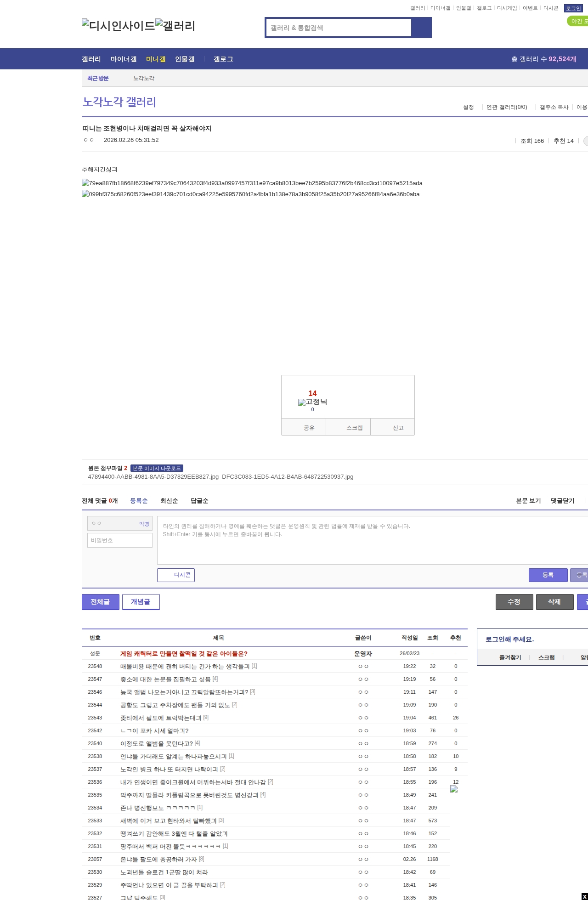The image size is (588, 900).
Task: Select 갤러리 in the blue navigation bar
Action: [x=91, y=59]
